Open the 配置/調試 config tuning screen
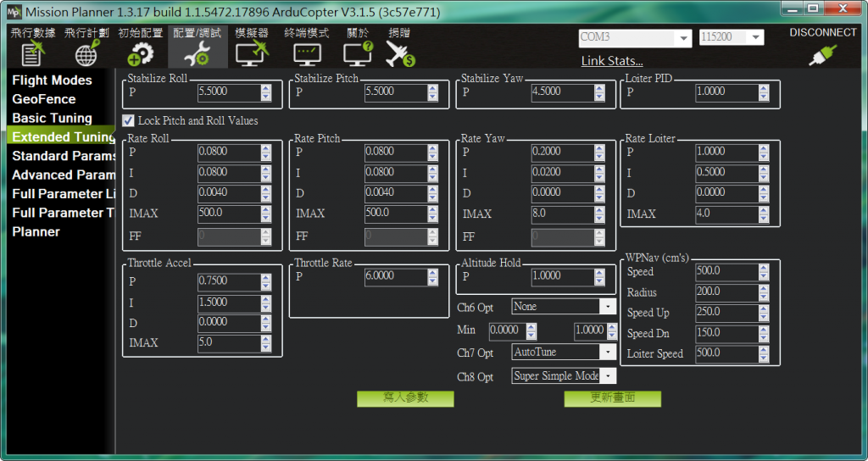The image size is (868, 461). 198,47
